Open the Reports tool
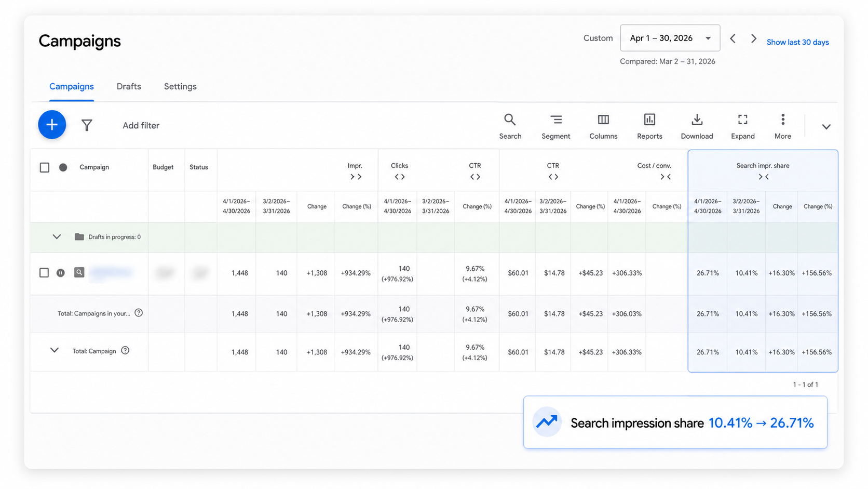The height and width of the screenshot is (489, 868). pos(649,127)
